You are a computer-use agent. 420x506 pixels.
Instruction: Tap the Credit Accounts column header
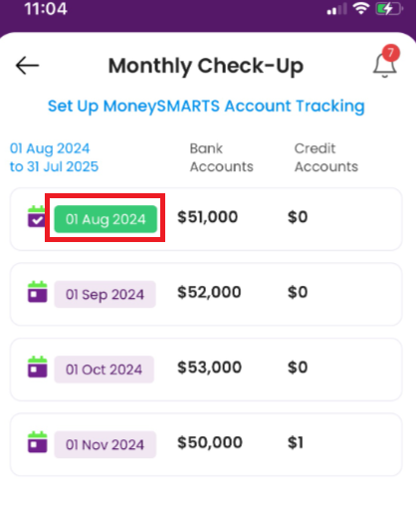tap(326, 157)
